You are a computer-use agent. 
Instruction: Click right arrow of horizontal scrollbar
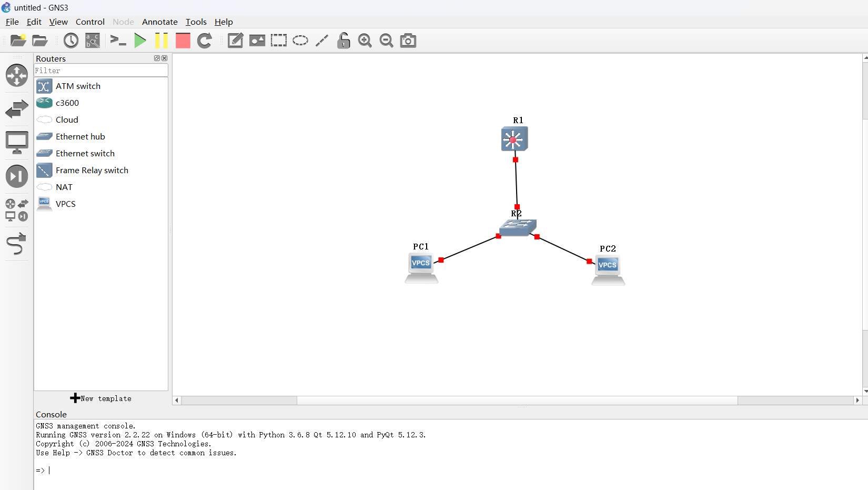tap(857, 401)
